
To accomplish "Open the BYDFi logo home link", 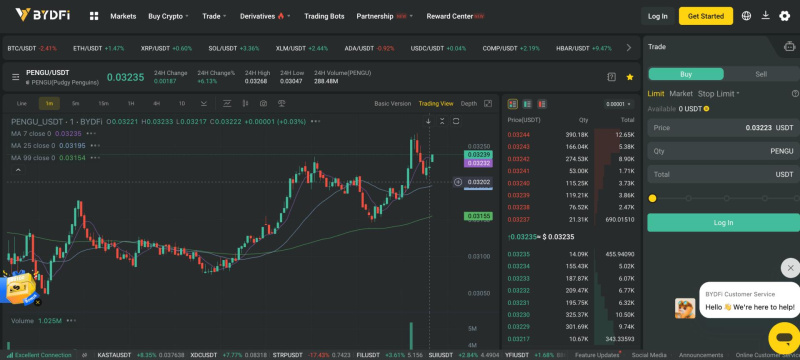I will 43,15.
